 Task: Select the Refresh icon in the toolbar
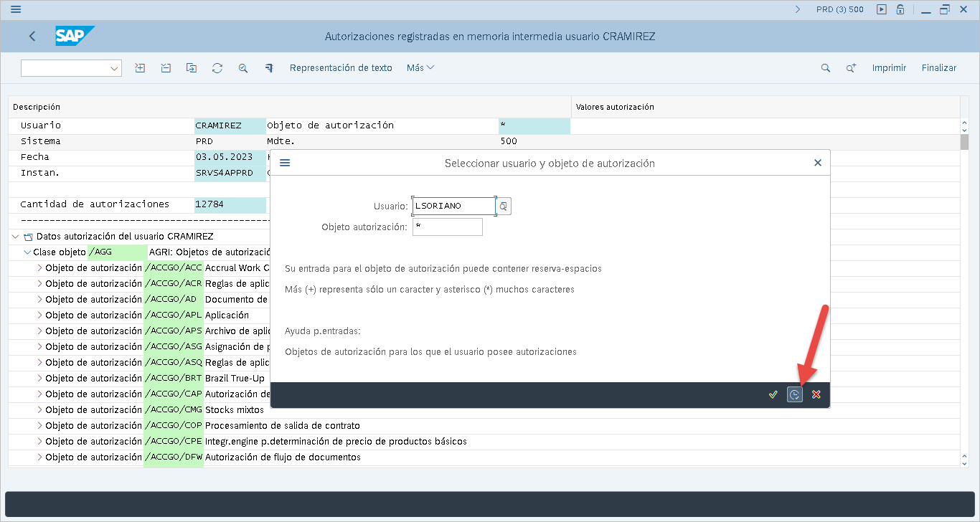[217, 67]
